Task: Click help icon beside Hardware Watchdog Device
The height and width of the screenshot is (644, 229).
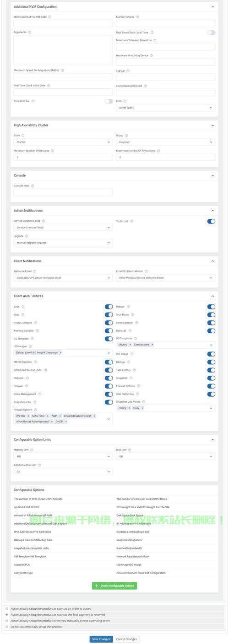Action: point(152,55)
